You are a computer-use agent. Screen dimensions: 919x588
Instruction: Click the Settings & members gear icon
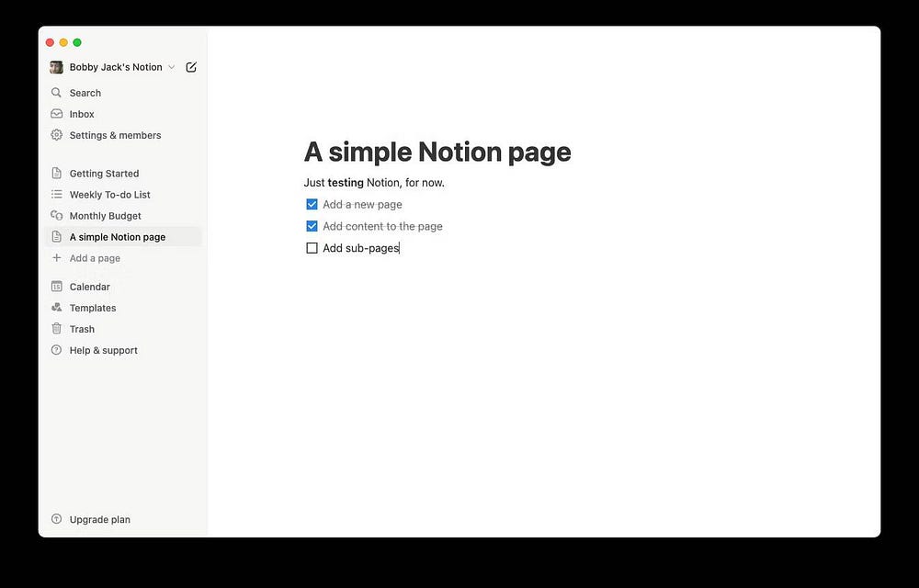pos(56,135)
